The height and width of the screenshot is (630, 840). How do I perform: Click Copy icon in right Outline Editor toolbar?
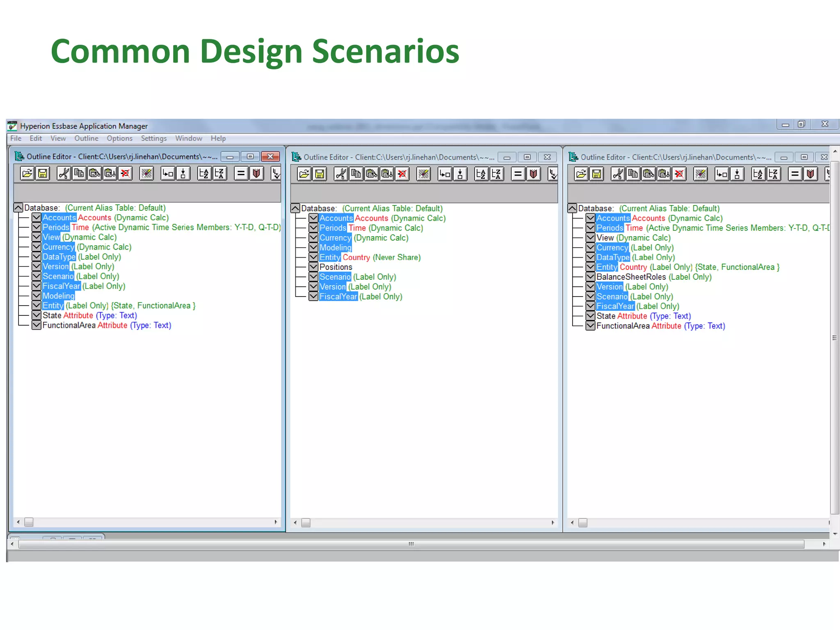coord(633,174)
